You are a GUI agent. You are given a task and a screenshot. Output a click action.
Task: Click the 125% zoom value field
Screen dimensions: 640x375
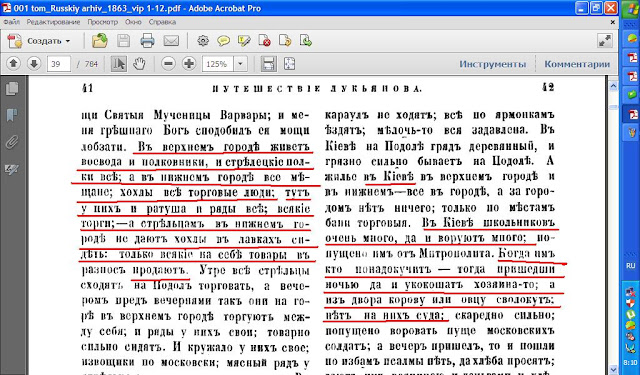[x=218, y=64]
